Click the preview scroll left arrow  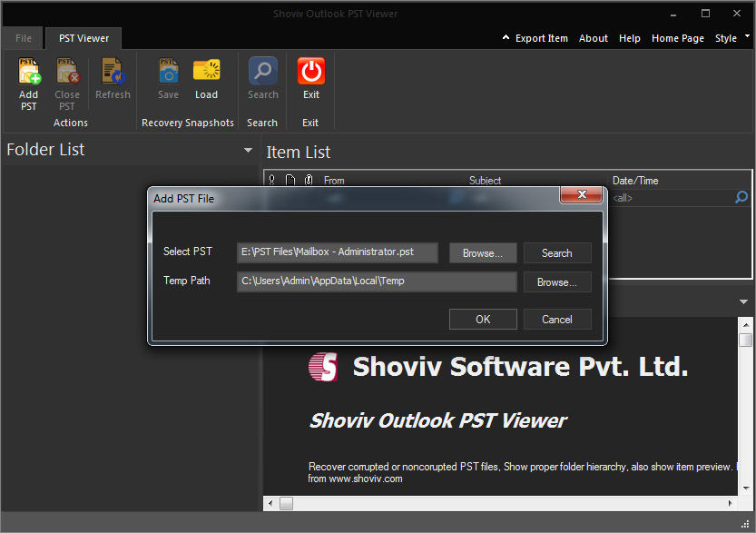tap(270, 504)
